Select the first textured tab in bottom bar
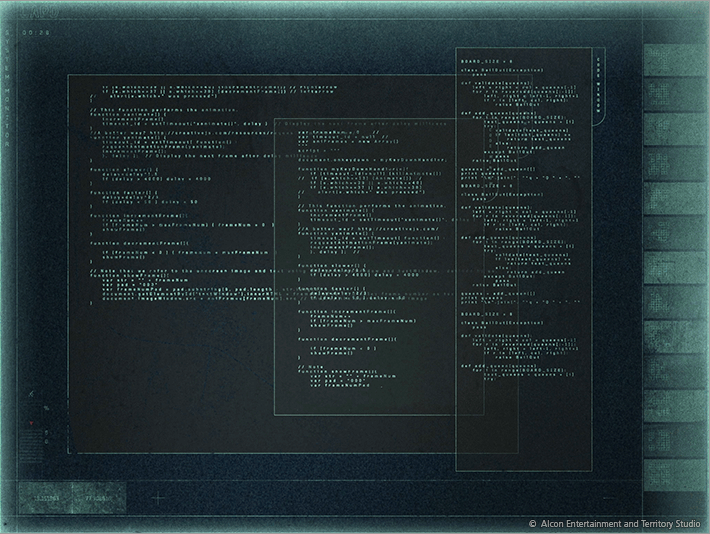This screenshot has width=710, height=534. click(46, 496)
